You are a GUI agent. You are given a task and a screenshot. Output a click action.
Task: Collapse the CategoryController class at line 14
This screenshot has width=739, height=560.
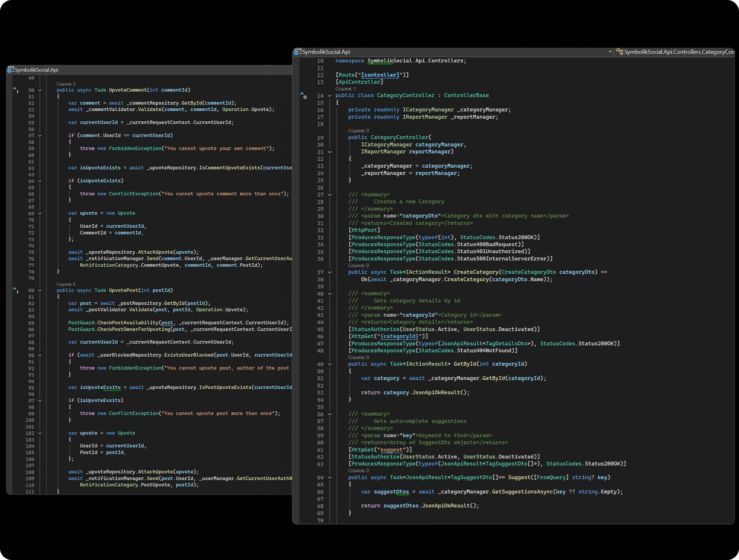tap(329, 96)
